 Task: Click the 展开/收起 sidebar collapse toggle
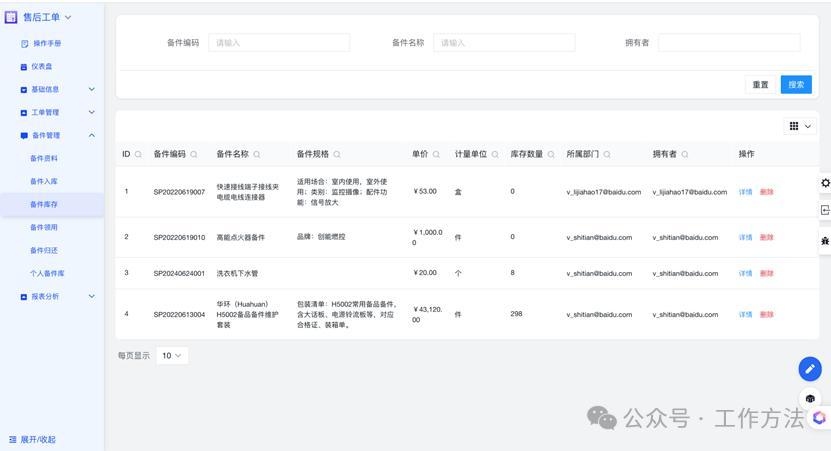[x=32, y=439]
